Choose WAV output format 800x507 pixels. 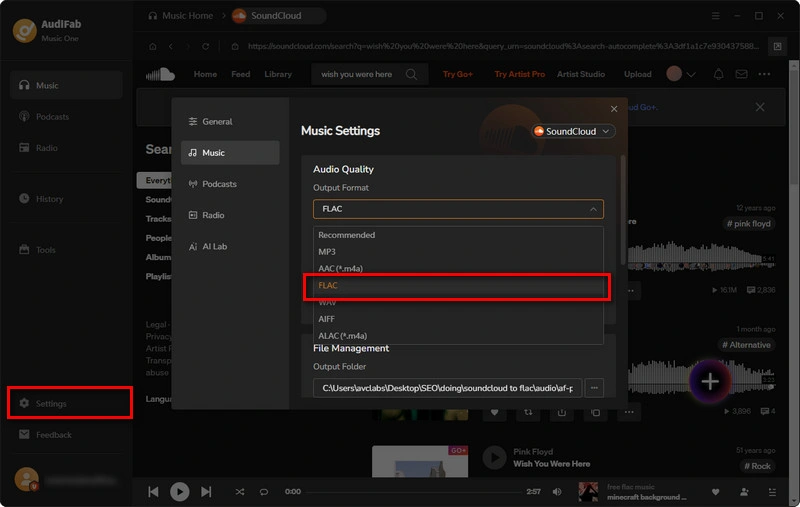pos(458,303)
